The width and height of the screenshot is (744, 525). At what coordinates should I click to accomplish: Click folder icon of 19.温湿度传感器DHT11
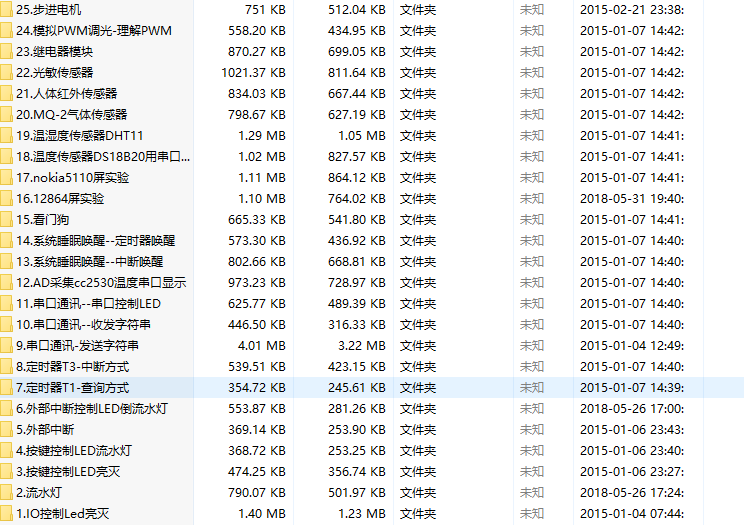(6, 135)
